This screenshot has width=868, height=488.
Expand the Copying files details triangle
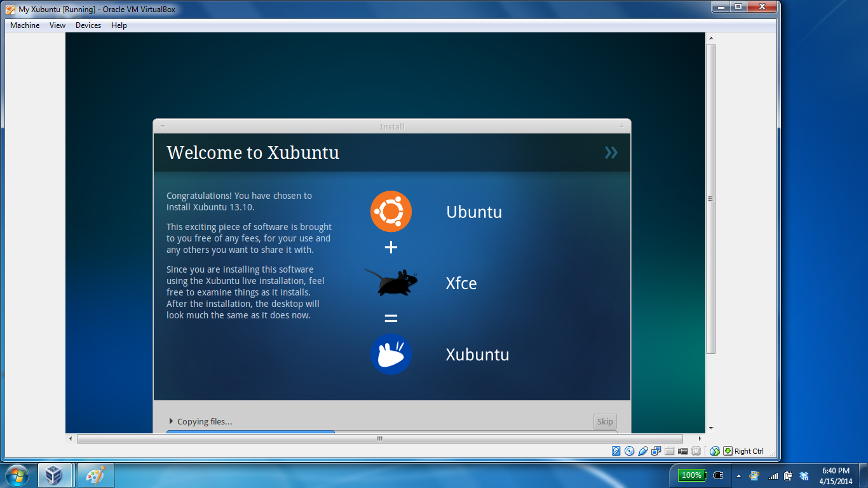tap(171, 421)
